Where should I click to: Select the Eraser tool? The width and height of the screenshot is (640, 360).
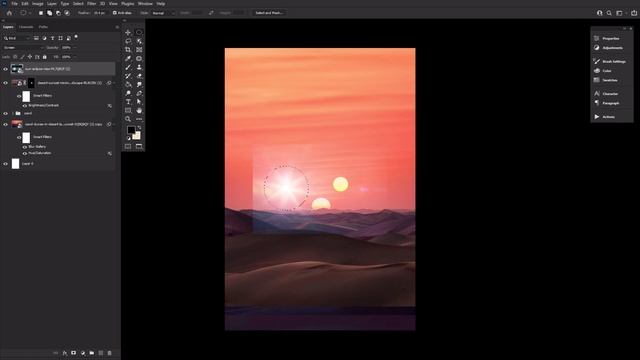click(139, 76)
